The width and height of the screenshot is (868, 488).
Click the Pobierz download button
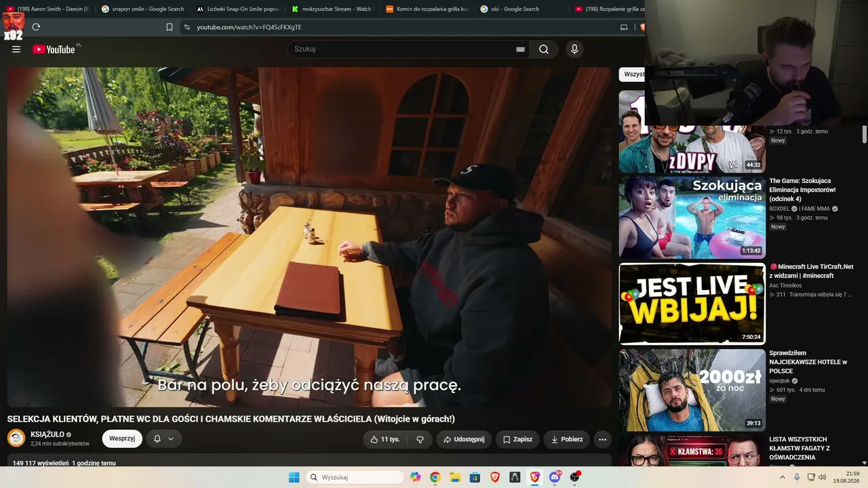(x=567, y=439)
